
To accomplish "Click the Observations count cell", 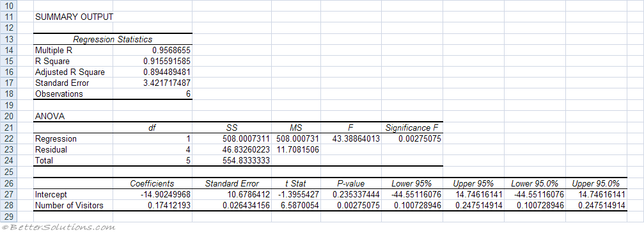I will (x=152, y=94).
